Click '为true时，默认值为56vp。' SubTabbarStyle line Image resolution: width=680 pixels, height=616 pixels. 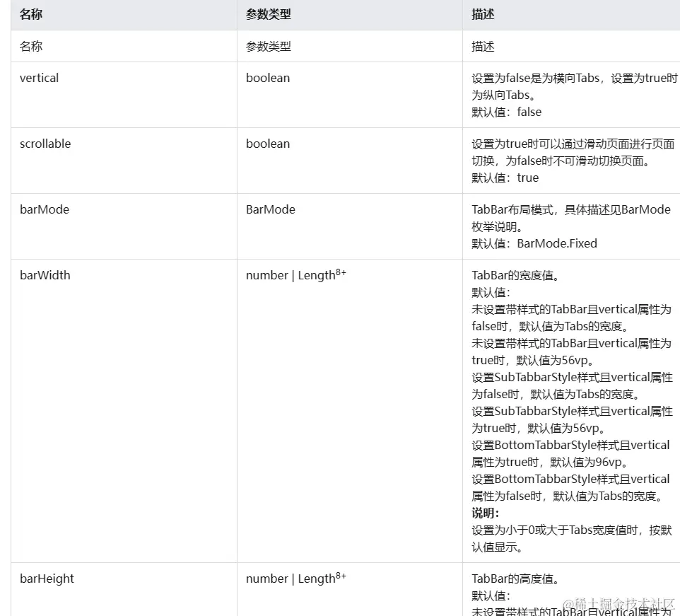point(539,428)
